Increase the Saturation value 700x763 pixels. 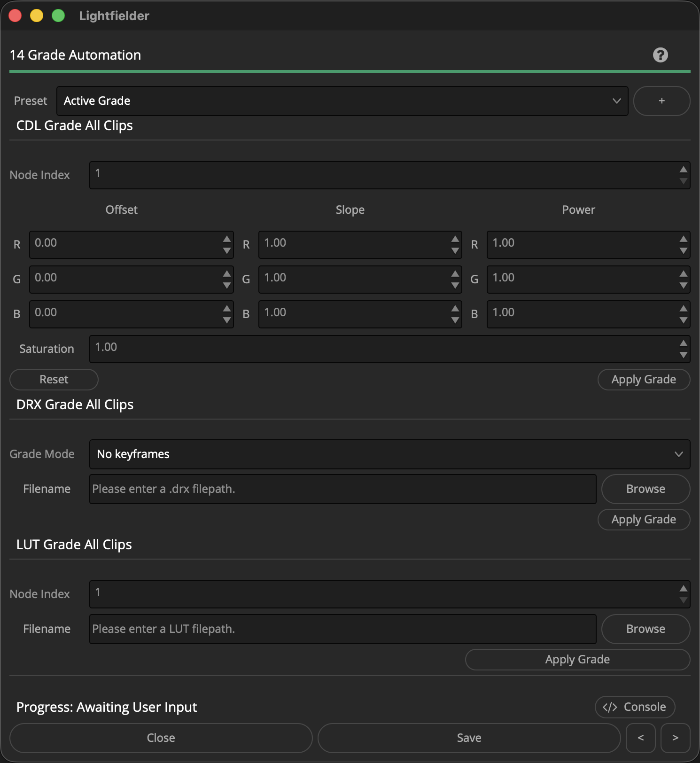pyautogui.click(x=683, y=343)
